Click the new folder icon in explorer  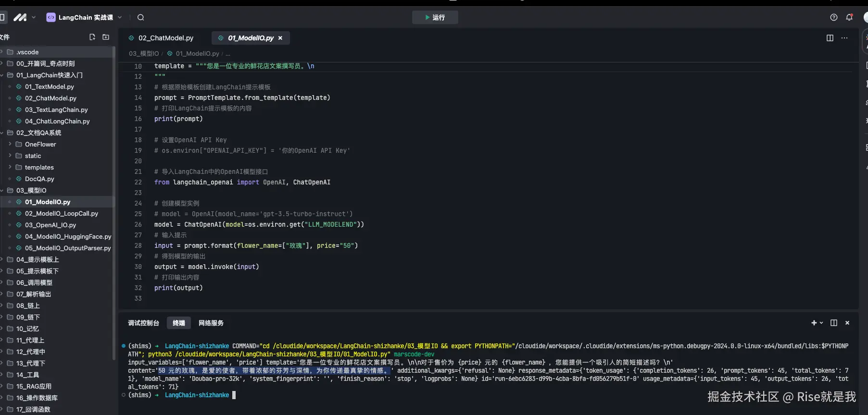[106, 37]
